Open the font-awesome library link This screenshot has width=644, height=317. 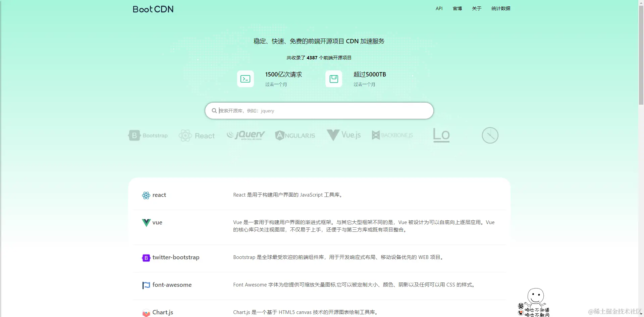pos(172,285)
